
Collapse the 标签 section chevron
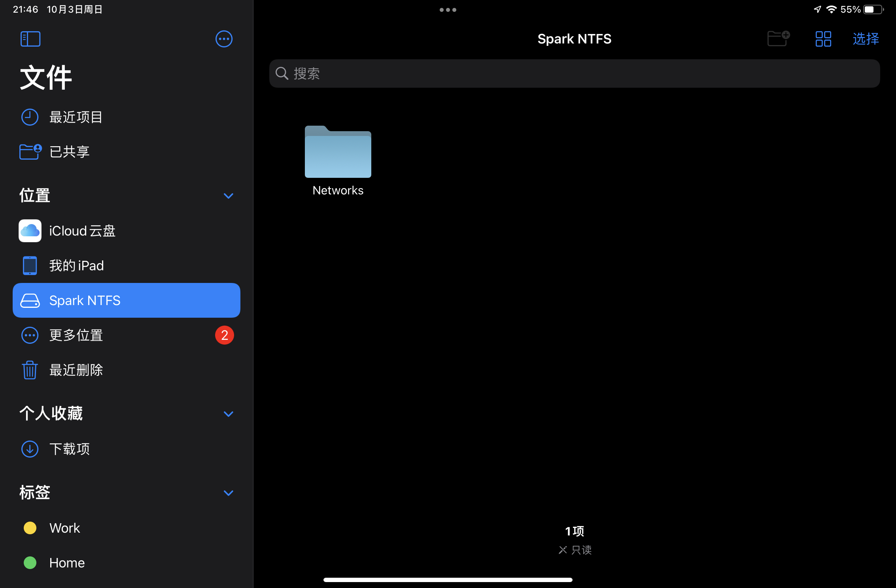click(x=228, y=493)
